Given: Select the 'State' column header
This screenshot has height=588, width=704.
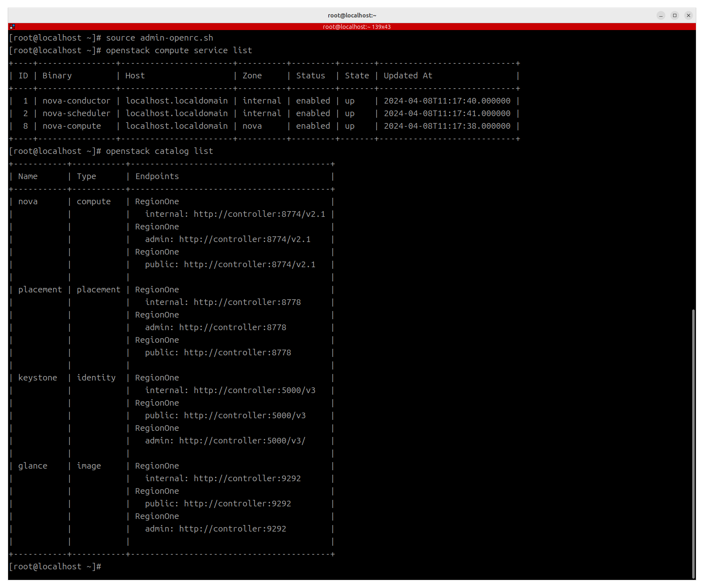Looking at the screenshot, I should [x=357, y=76].
